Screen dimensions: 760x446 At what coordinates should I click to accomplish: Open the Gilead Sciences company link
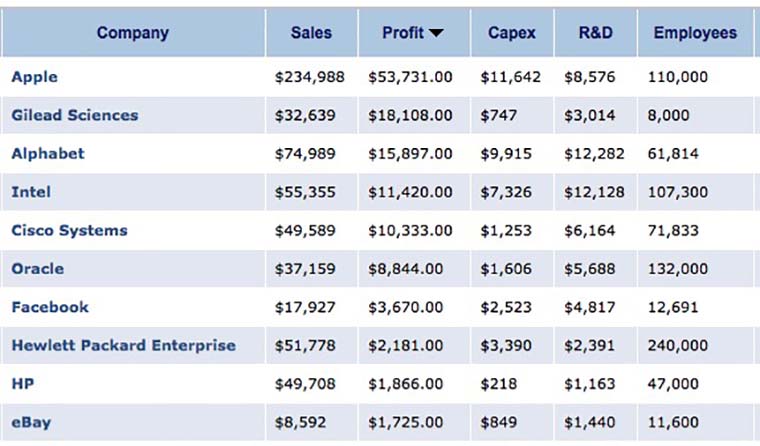point(75,115)
